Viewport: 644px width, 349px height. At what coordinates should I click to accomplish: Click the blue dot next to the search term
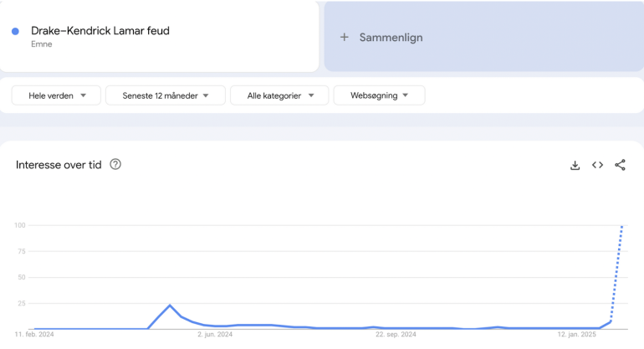[x=15, y=32]
